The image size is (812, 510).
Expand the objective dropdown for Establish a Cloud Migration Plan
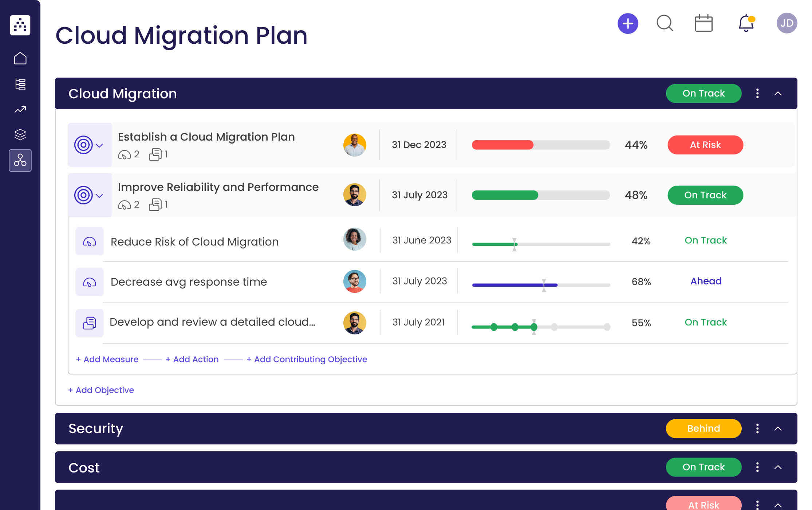point(99,146)
